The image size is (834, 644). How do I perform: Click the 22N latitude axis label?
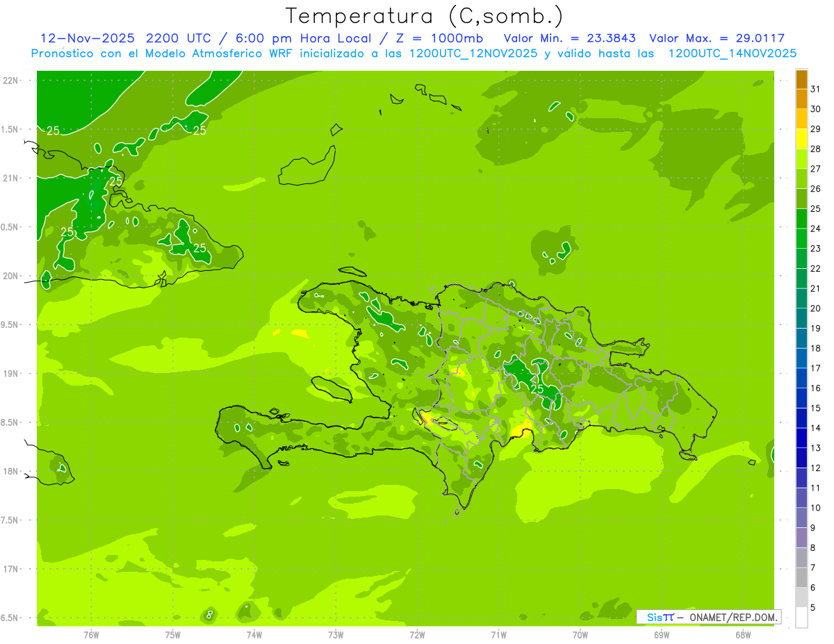tap(10, 81)
